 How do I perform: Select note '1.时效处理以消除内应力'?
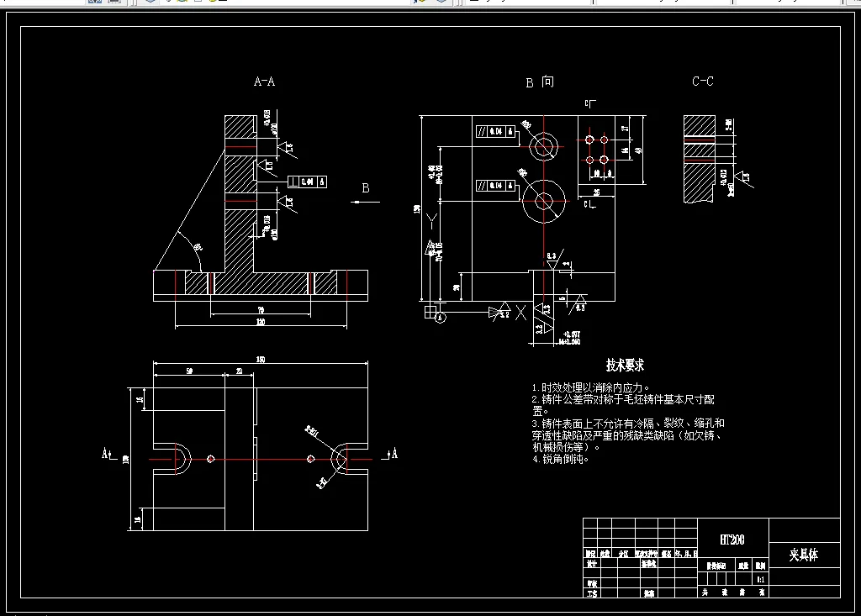591,387
